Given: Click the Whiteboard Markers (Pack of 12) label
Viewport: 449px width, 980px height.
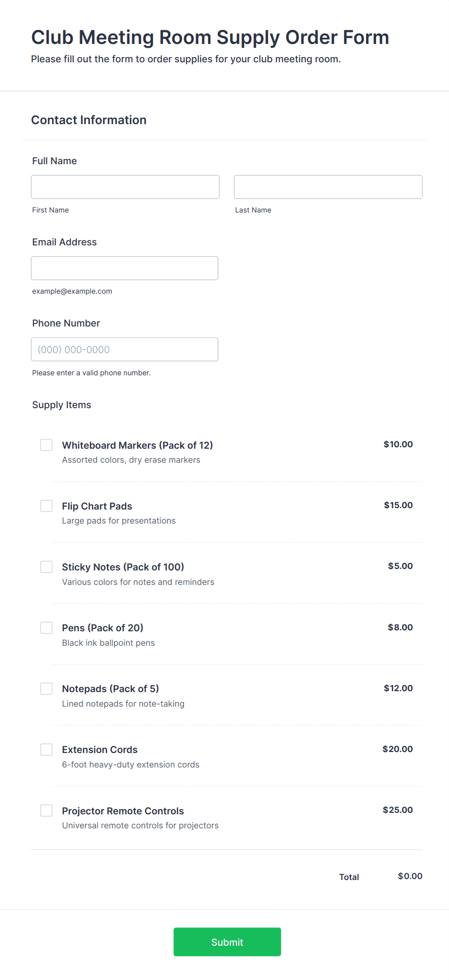Looking at the screenshot, I should [x=137, y=445].
